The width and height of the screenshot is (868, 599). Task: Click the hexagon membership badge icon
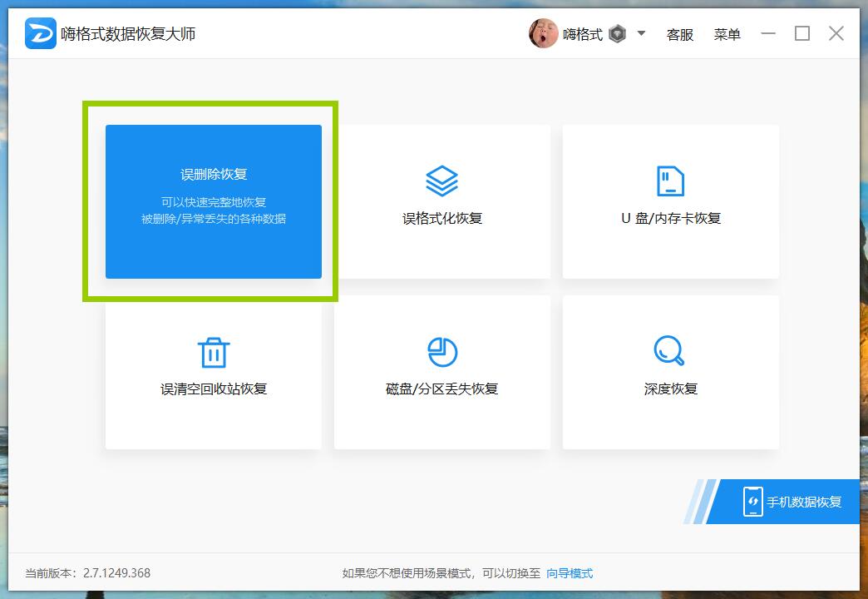click(x=617, y=34)
